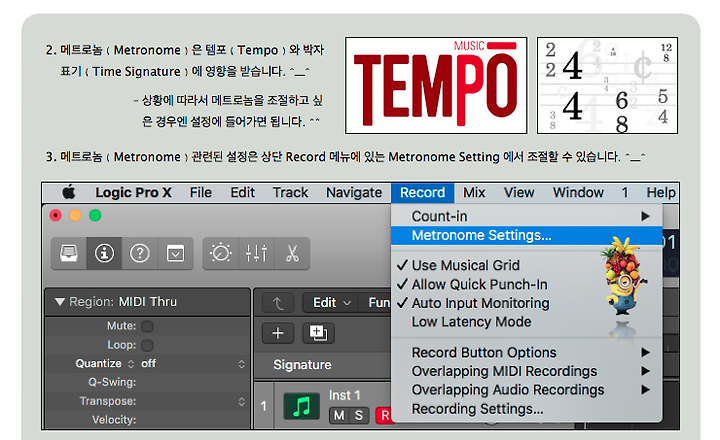Open the Help menu
The image size is (720, 440).
pyautogui.click(x=661, y=192)
